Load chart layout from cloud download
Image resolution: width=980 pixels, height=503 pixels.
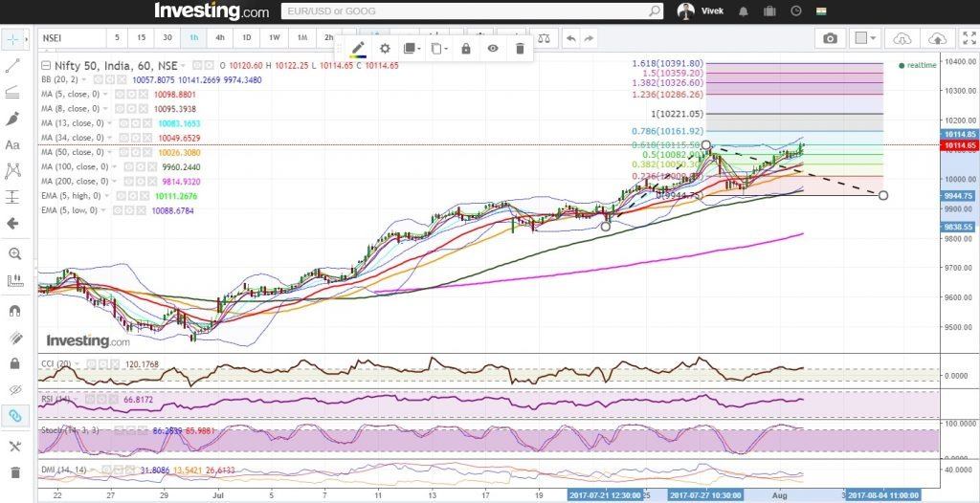(x=902, y=38)
